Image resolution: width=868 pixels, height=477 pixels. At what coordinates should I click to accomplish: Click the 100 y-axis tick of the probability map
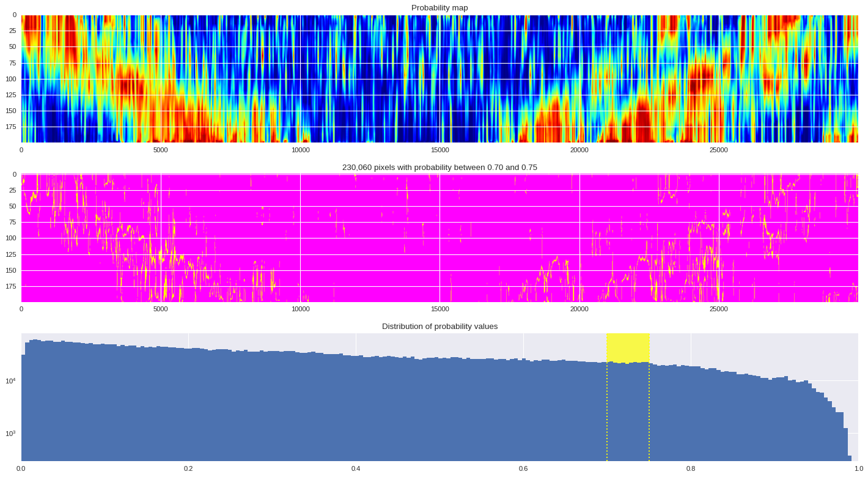[x=11, y=79]
